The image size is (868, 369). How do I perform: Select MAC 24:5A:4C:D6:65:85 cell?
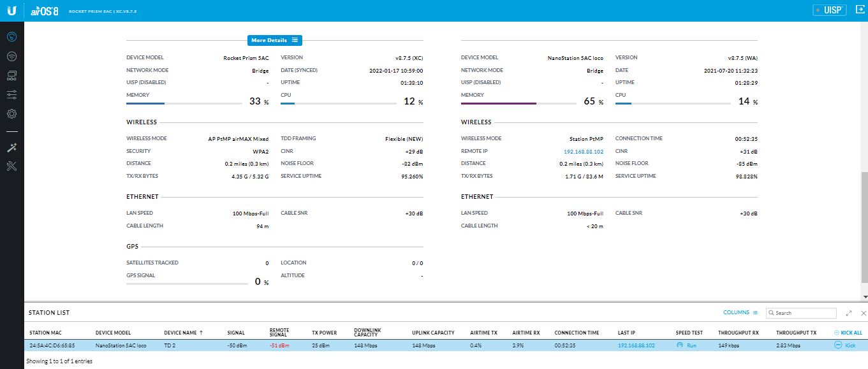click(x=52, y=345)
